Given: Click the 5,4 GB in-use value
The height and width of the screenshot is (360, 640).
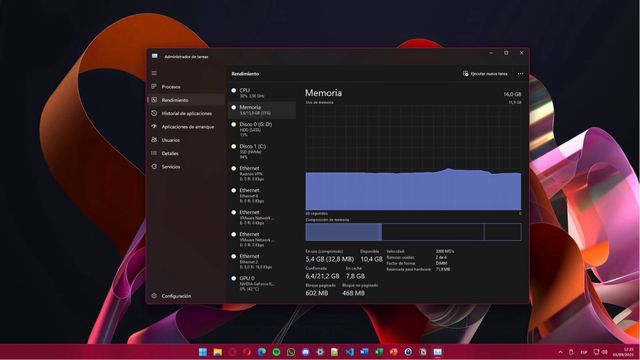Looking at the screenshot, I should click(329, 259).
